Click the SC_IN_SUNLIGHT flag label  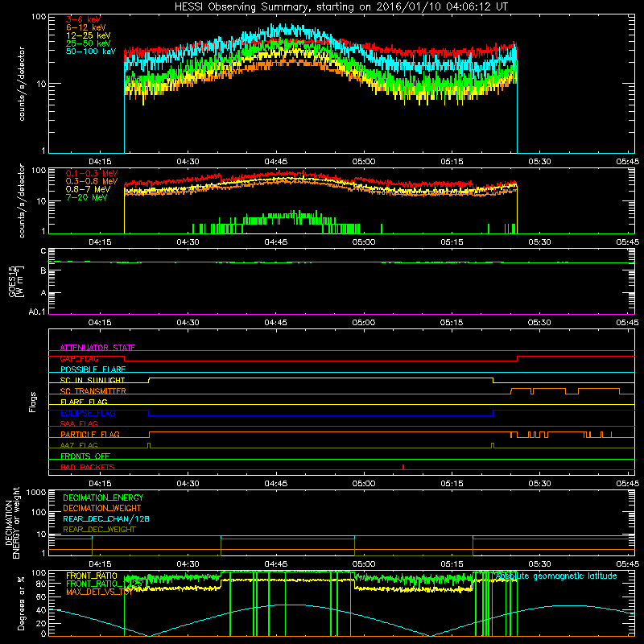[x=93, y=380]
